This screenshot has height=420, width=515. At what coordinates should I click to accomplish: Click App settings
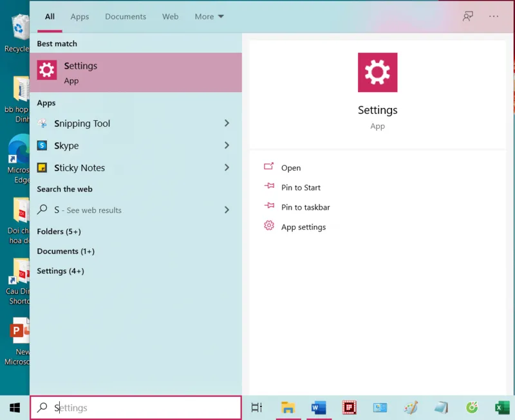pos(303,228)
